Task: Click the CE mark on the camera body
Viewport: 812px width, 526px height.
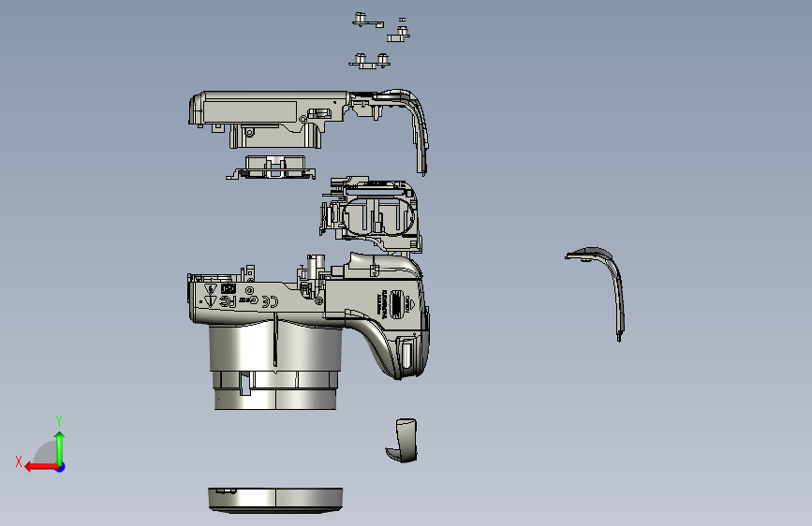Action: coord(270,301)
